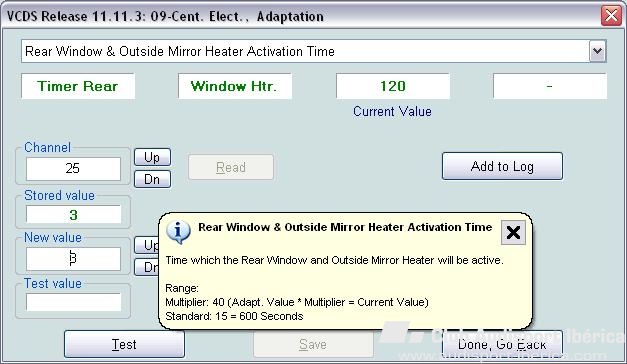Click the Standard: 15 = 600 Seconds line
This screenshot has height=364, width=627.
pyautogui.click(x=234, y=316)
